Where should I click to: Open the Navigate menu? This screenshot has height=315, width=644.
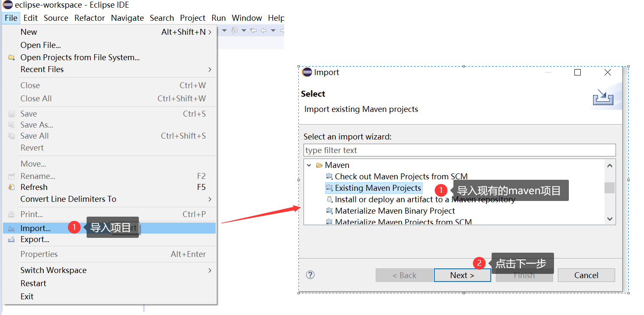[127, 18]
